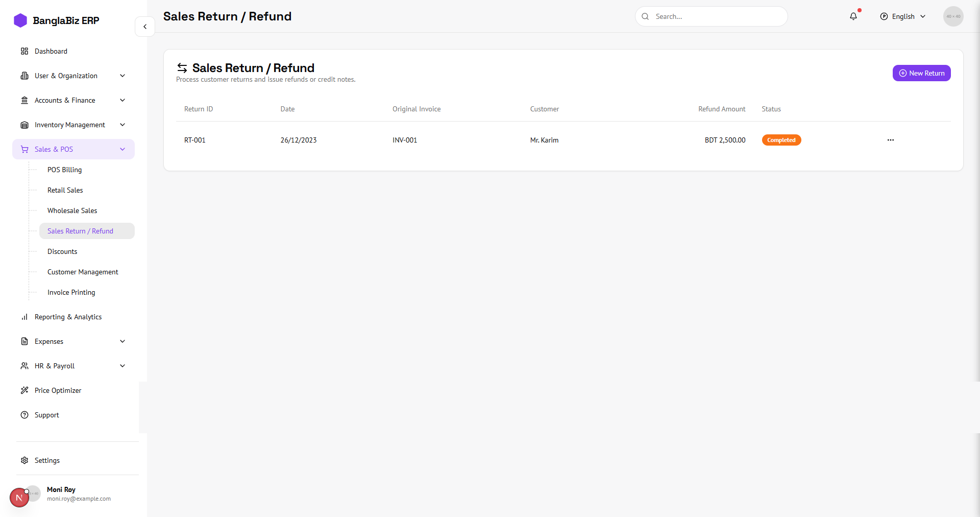
Task: Collapse the sidebar with arrow button
Action: point(145,27)
